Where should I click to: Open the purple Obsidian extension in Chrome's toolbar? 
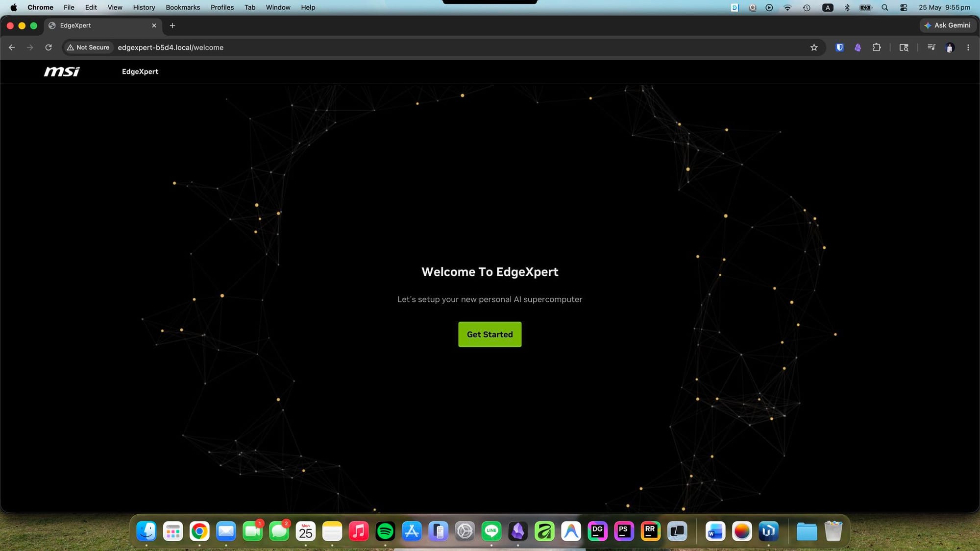857,48
